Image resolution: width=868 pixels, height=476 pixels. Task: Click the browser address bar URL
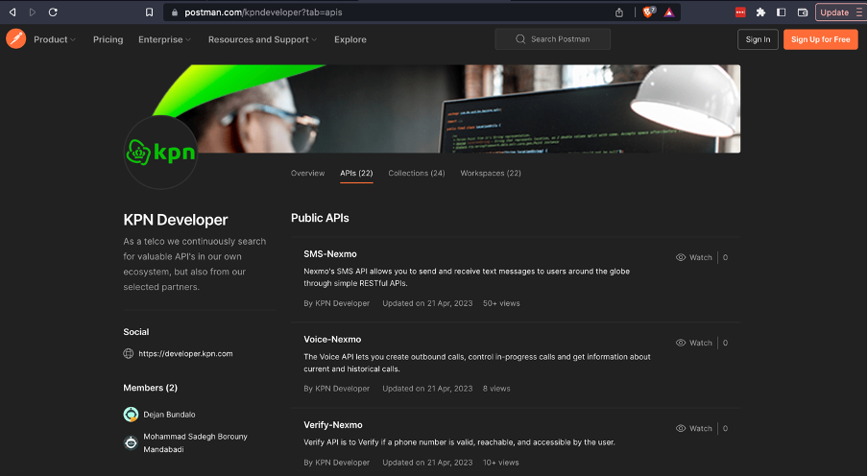click(263, 12)
